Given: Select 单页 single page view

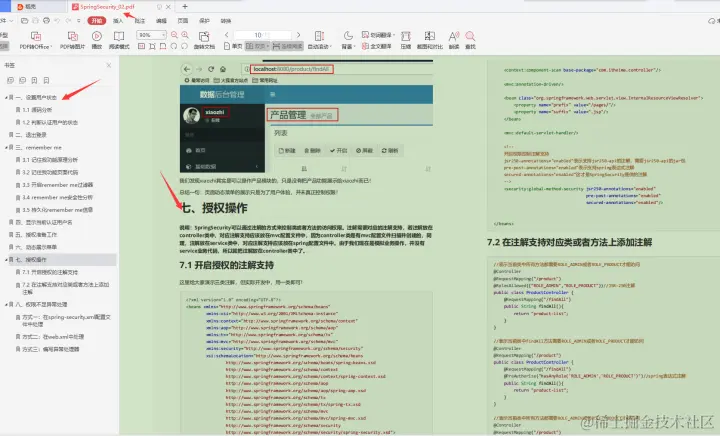Looking at the screenshot, I should (x=233, y=46).
